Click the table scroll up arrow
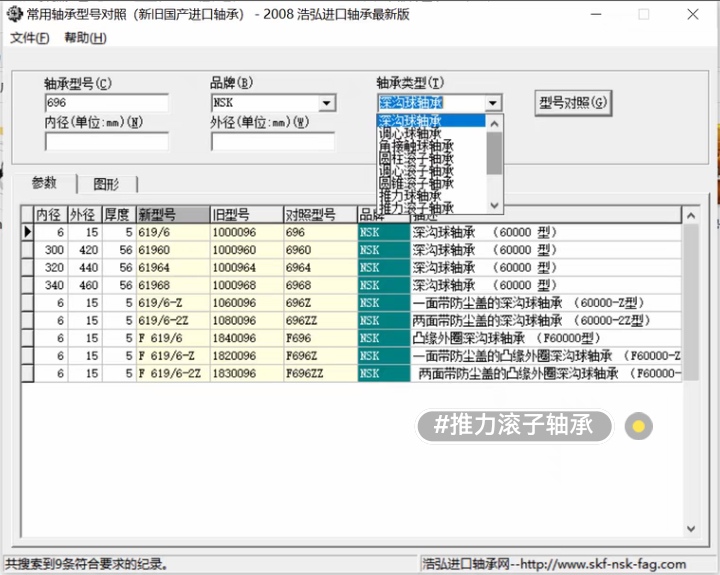 click(691, 215)
